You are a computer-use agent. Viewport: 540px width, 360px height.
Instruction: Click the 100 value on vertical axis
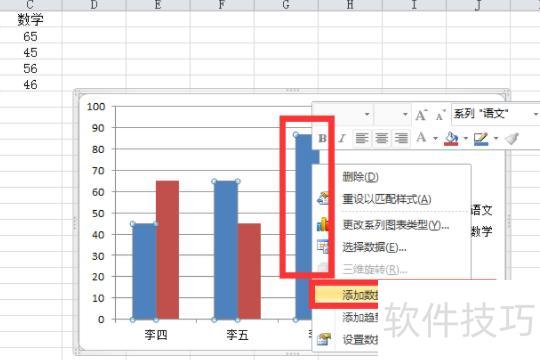96,106
